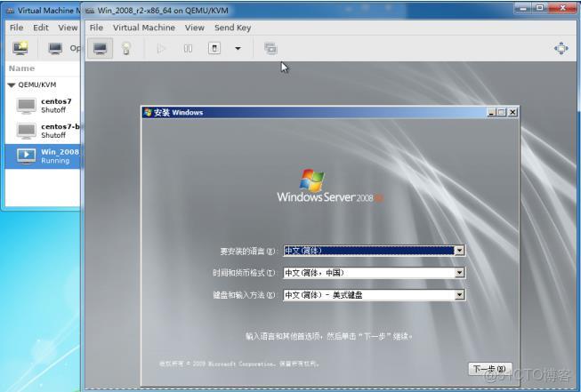Shut down the virtual machine power icon

(x=214, y=48)
